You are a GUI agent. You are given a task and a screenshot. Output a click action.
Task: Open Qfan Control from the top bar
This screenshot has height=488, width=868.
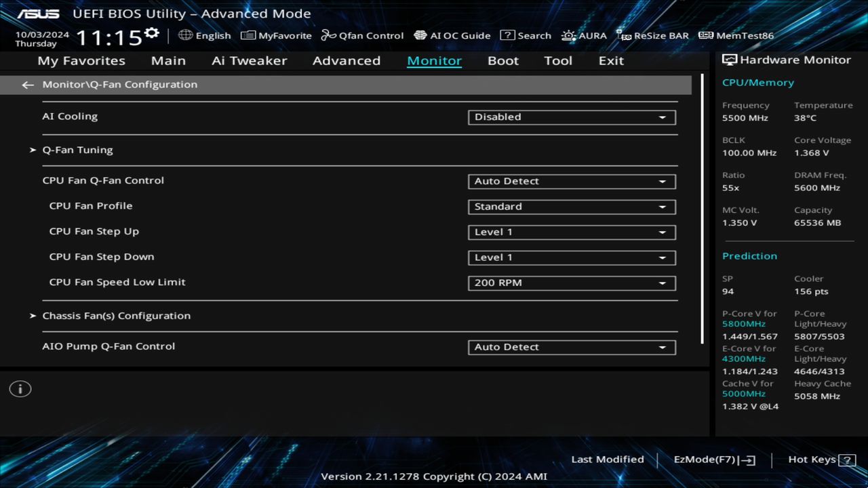point(362,35)
